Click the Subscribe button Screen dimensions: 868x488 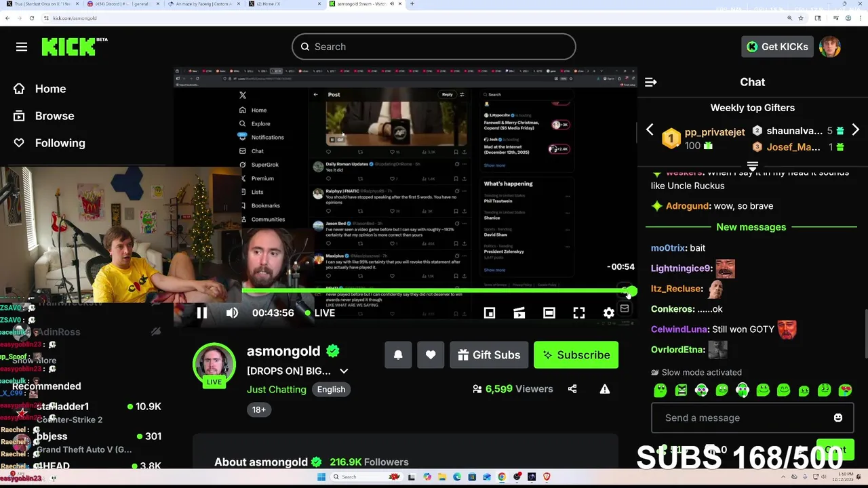click(x=576, y=355)
